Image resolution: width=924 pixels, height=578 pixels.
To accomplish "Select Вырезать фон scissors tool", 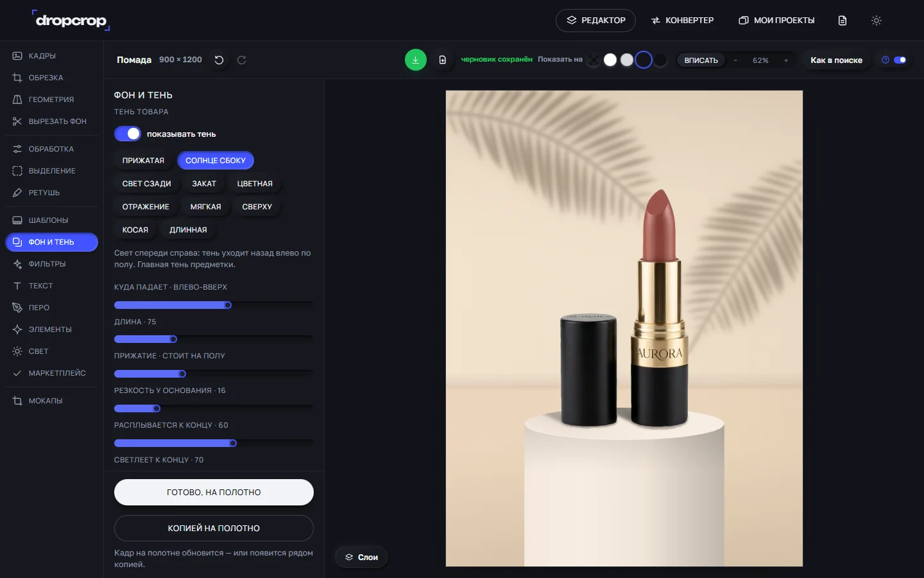I will (51, 121).
